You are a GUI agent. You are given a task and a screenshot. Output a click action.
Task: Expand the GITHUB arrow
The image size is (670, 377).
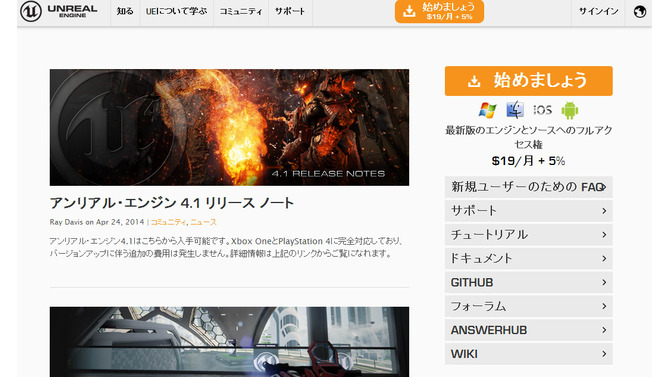pos(604,282)
